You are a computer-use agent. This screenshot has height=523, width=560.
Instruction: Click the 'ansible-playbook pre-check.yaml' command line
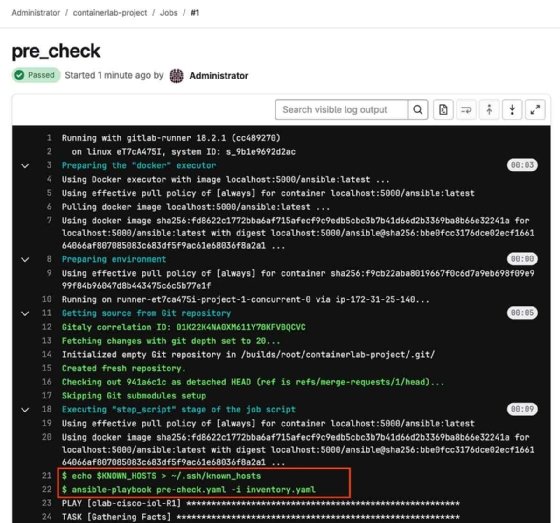pyautogui.click(x=189, y=489)
